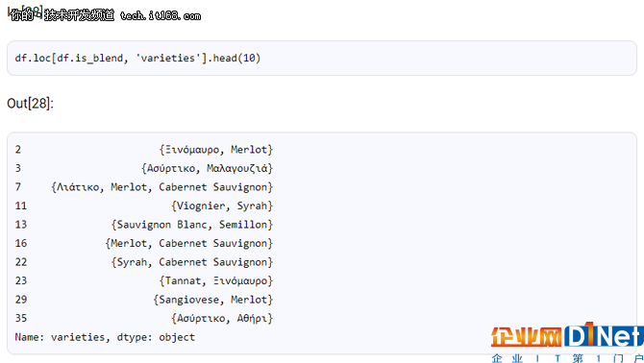Click row 35 Ασύρτικο, Αθήρι entry

pyautogui.click(x=144, y=318)
